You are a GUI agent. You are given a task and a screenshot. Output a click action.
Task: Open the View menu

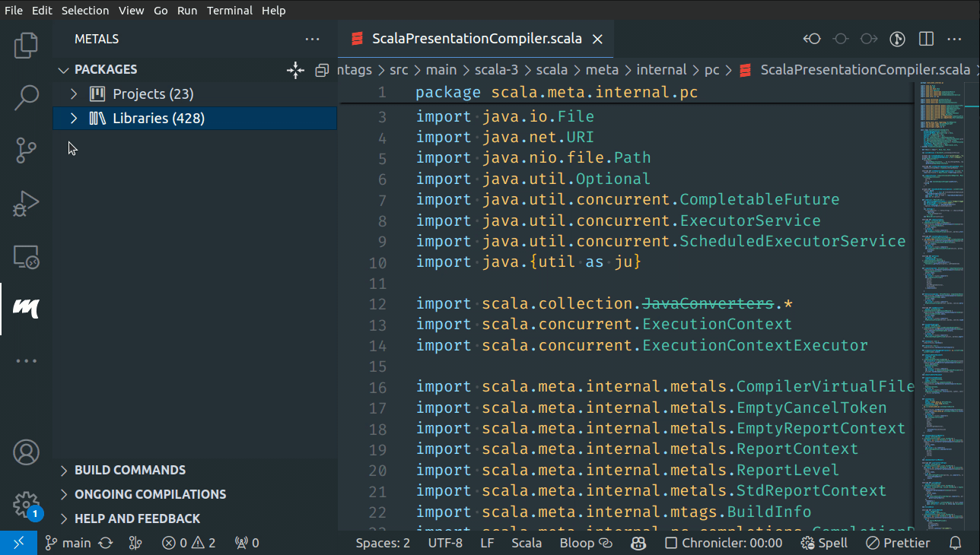point(132,11)
